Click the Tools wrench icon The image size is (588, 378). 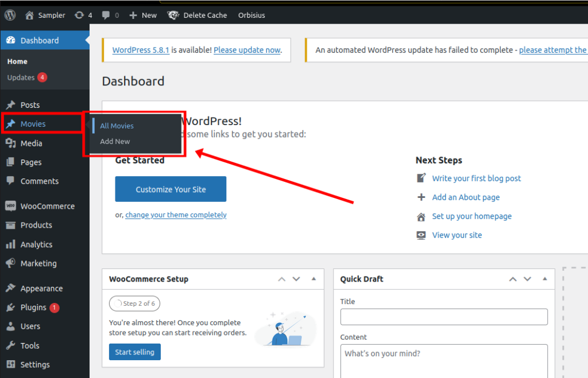pyautogui.click(x=10, y=345)
